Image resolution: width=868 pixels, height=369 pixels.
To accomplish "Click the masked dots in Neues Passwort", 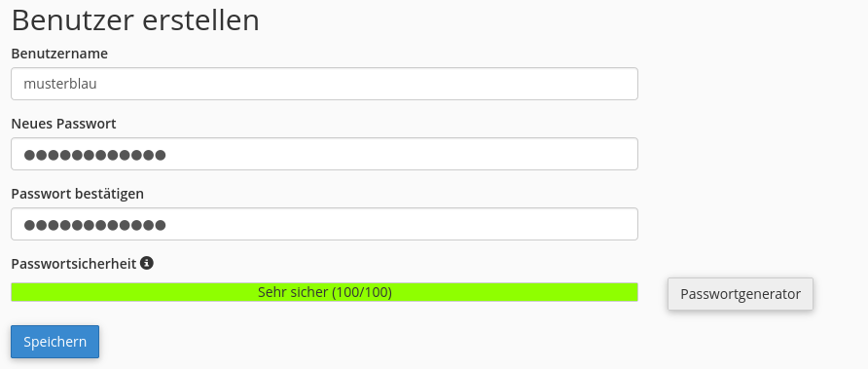I will coord(94,155).
